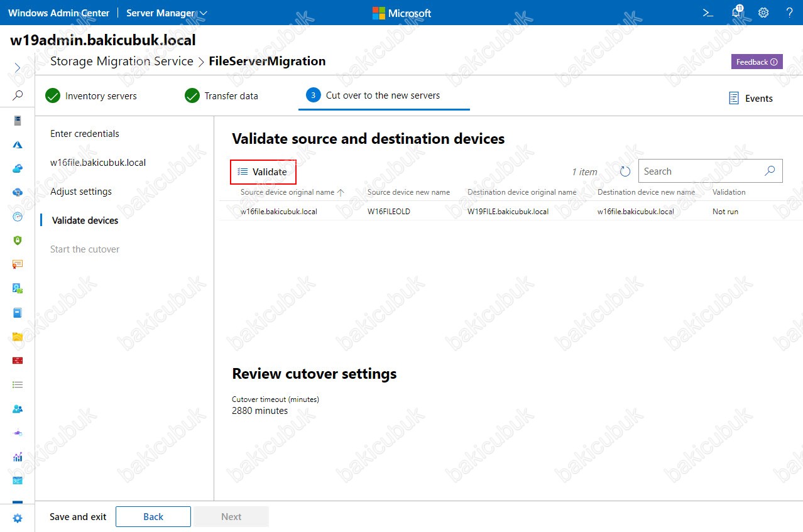Viewport: 803px width, 532px height.
Task: Click the 1 item count label
Action: coord(584,171)
